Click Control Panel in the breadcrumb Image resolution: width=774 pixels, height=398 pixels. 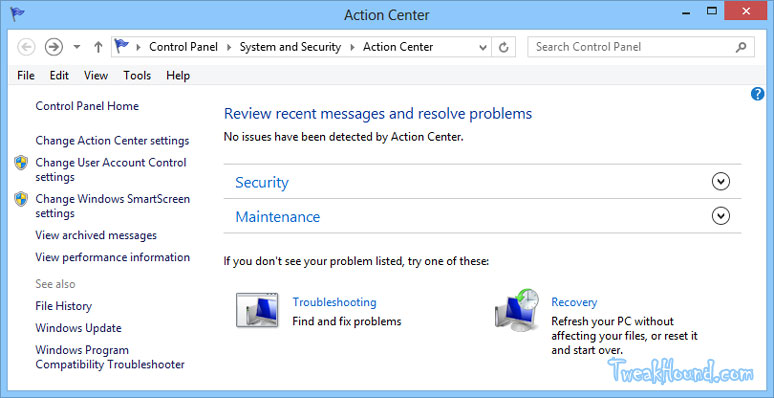point(183,47)
